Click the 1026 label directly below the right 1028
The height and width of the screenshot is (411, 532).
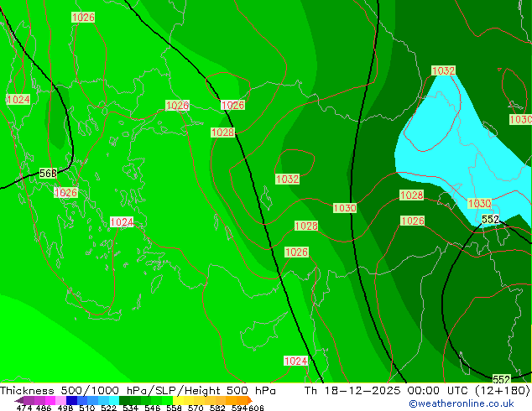click(x=413, y=221)
